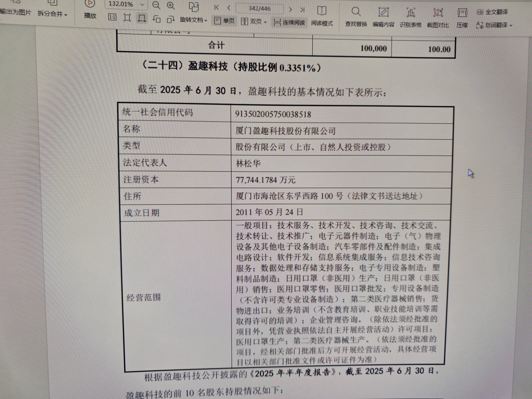
Task: Click the fit width icon
Action: 142,18
